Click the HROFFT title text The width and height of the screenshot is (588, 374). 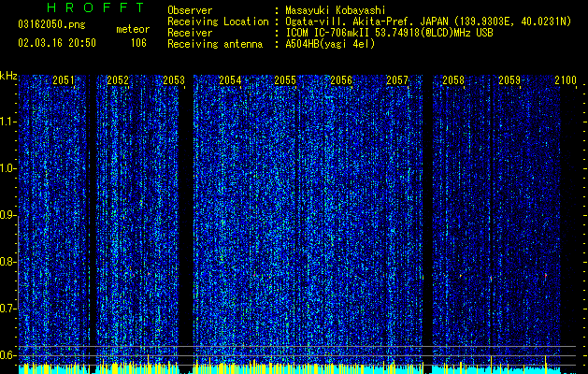coord(95,7)
